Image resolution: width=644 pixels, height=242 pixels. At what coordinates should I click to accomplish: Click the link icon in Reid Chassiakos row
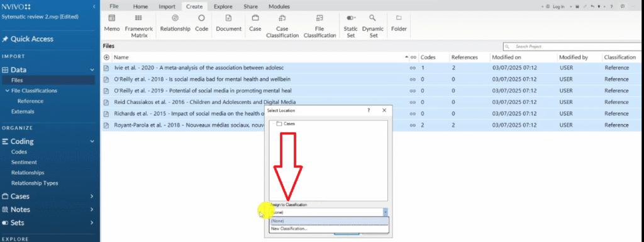413,102
